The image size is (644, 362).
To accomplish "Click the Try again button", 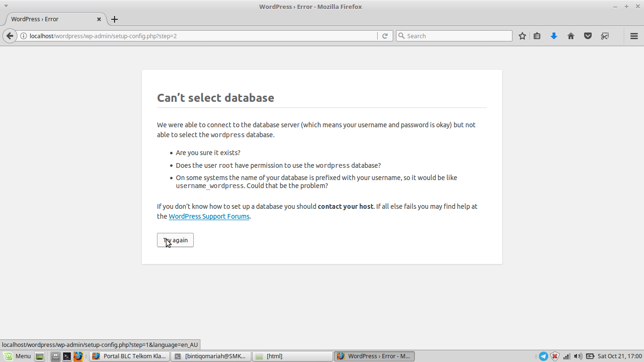I will click(x=175, y=240).
